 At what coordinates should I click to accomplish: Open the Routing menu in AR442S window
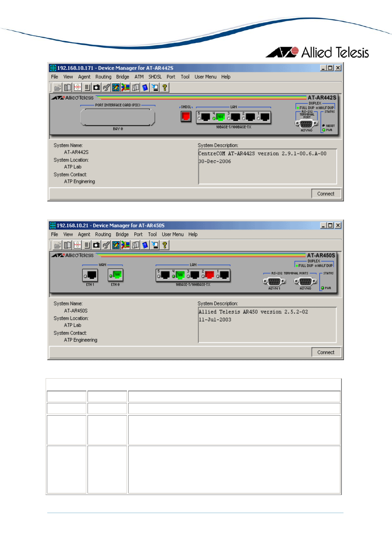click(103, 77)
